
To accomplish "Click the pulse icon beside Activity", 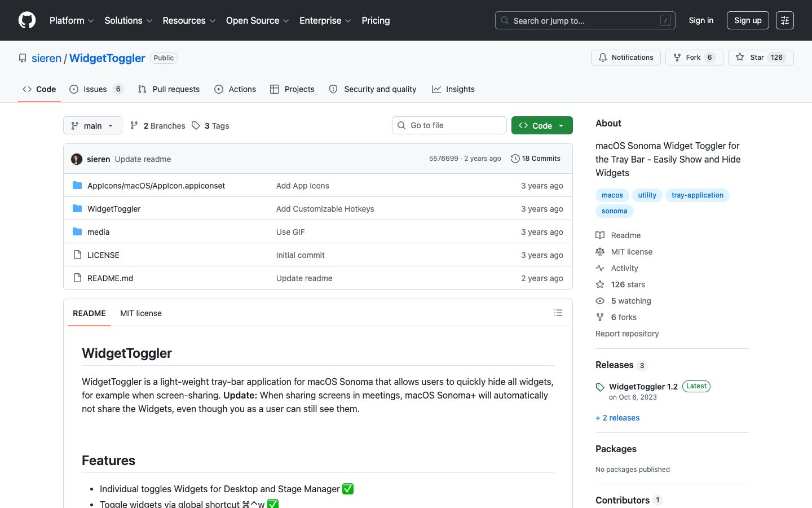I will (600, 268).
